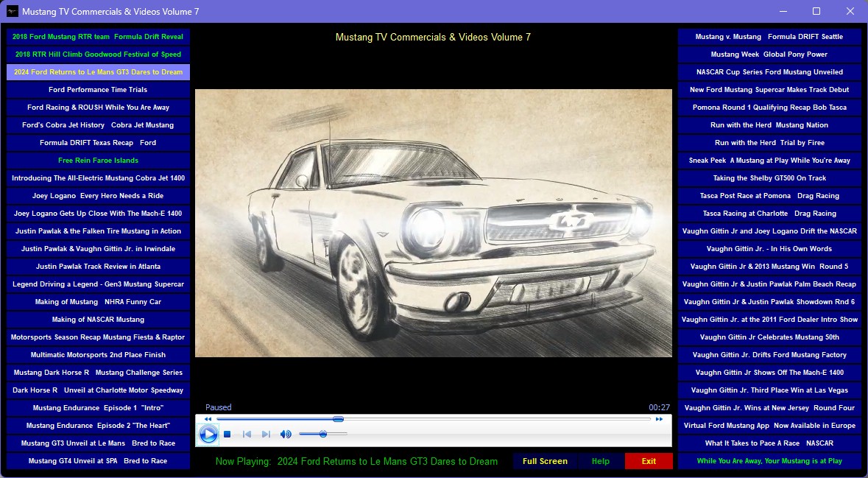Play Run with the Herd Trial by Firee
The image size is (868, 478).
pyautogui.click(x=769, y=143)
